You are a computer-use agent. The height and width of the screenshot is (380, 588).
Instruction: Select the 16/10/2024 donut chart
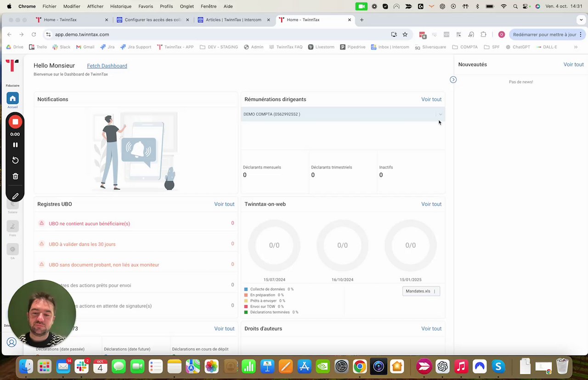point(342,245)
